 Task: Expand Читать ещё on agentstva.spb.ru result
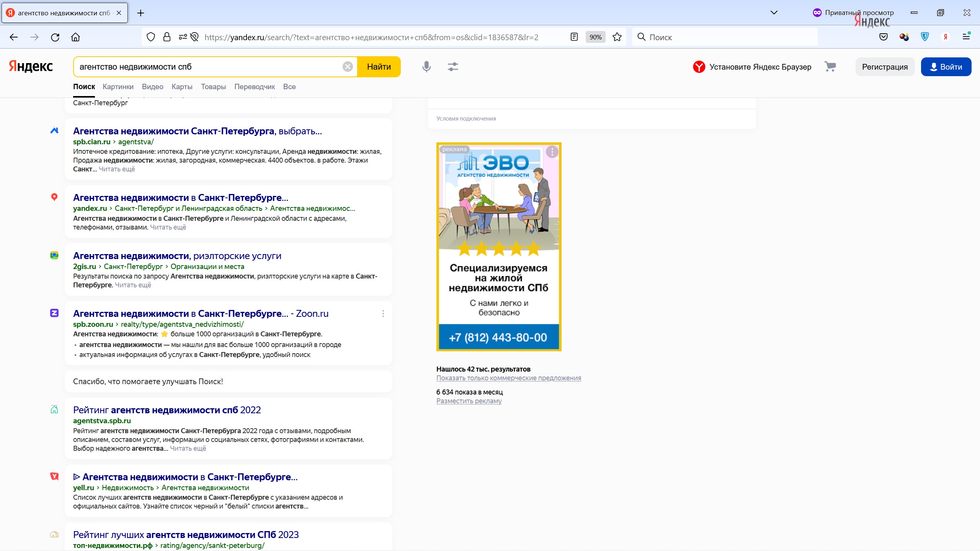tap(188, 448)
